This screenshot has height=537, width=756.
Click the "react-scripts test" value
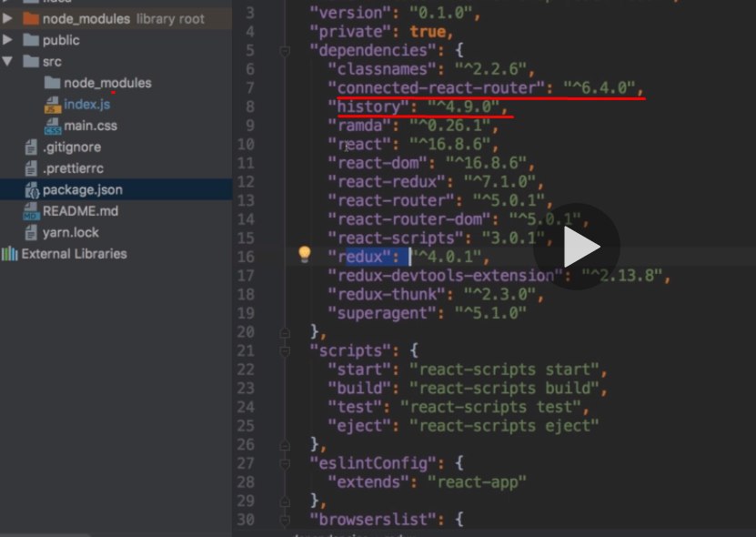[491, 407]
